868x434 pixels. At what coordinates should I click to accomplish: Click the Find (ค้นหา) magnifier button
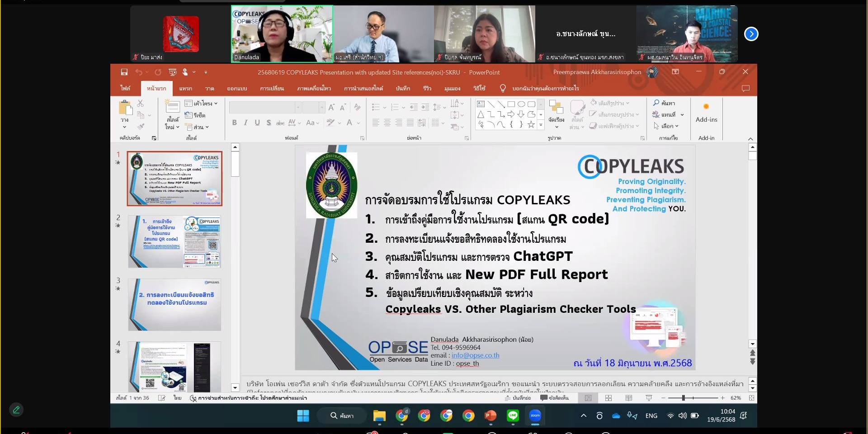[664, 103]
